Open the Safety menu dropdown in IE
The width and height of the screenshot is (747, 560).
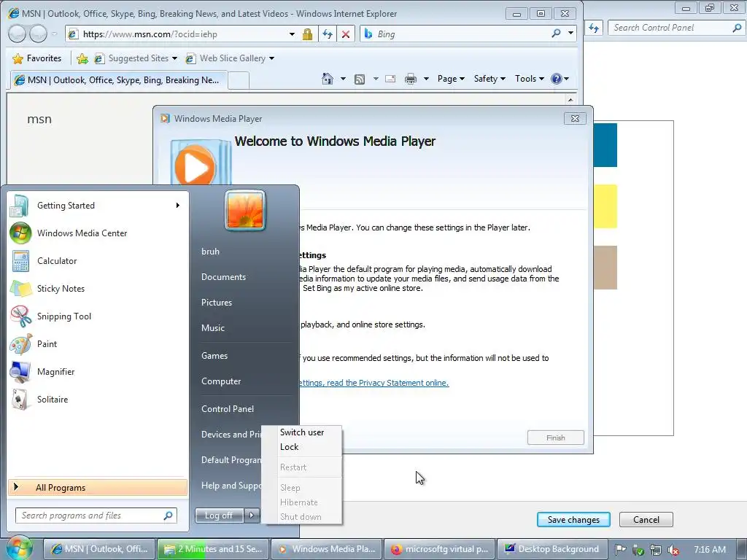point(489,79)
